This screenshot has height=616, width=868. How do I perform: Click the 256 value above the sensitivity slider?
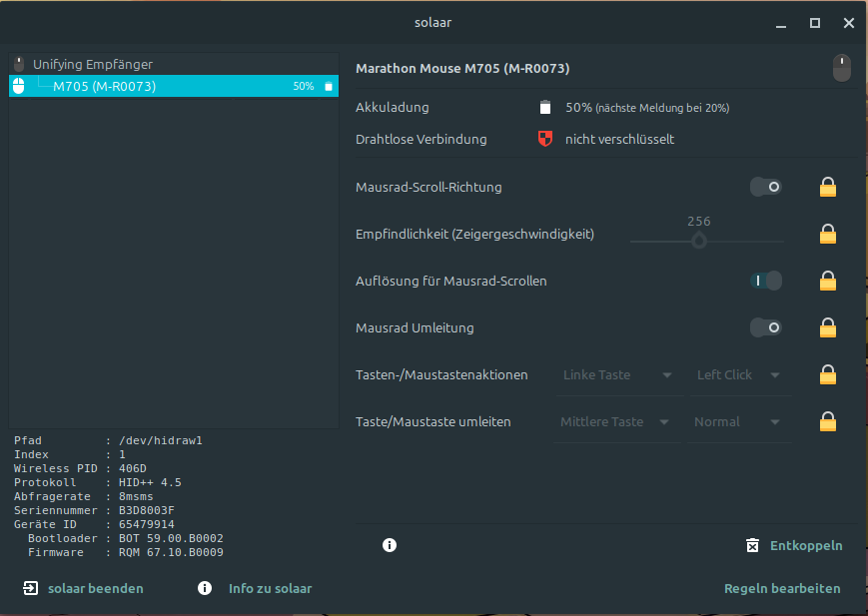click(x=698, y=222)
